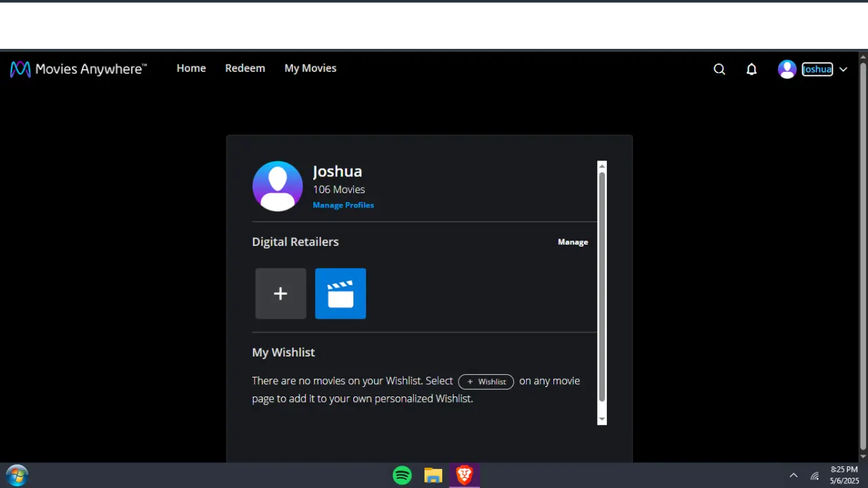Click the Joshua name heading in panel
Image resolution: width=868 pixels, height=488 pixels.
[x=338, y=171]
